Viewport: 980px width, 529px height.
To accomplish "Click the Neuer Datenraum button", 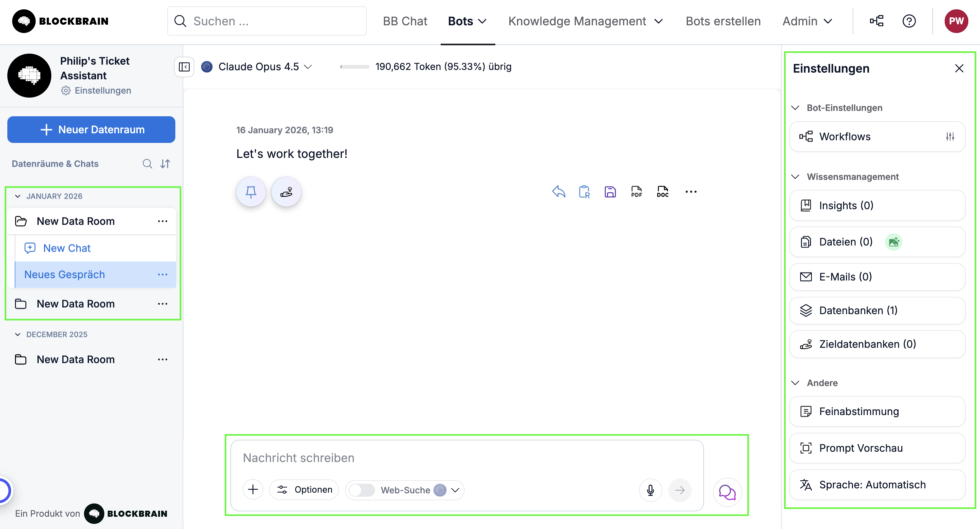I will pyautogui.click(x=91, y=130).
